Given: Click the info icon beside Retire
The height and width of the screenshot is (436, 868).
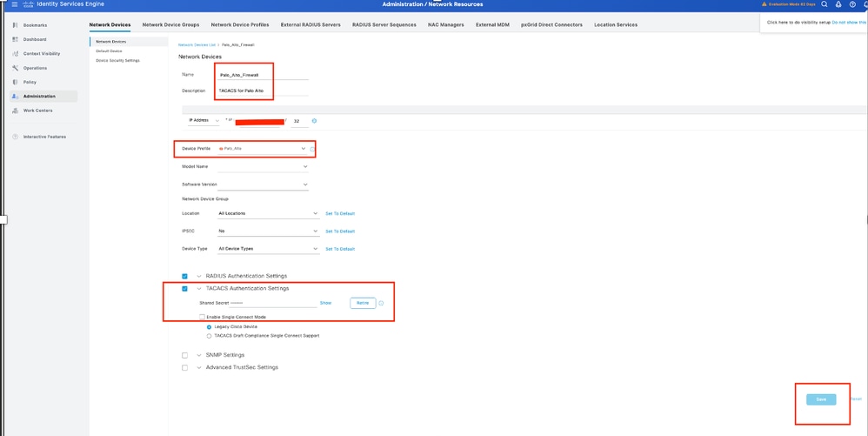Looking at the screenshot, I should click(x=382, y=303).
